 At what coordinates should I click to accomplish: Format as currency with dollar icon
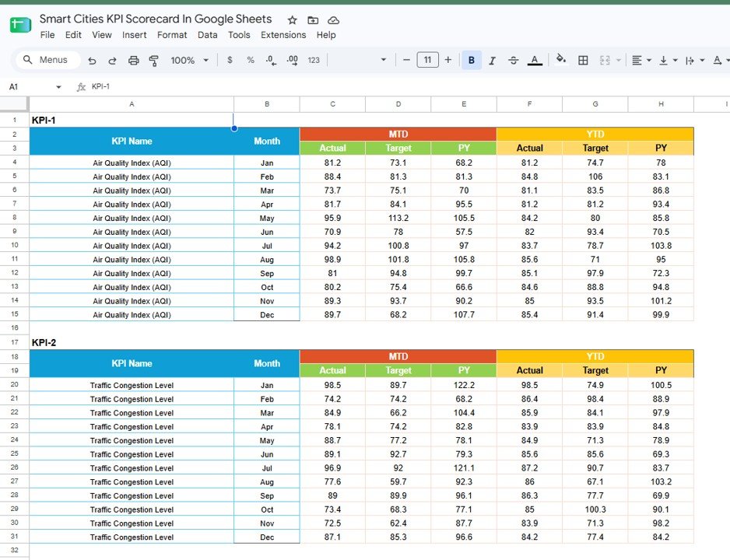tap(230, 60)
